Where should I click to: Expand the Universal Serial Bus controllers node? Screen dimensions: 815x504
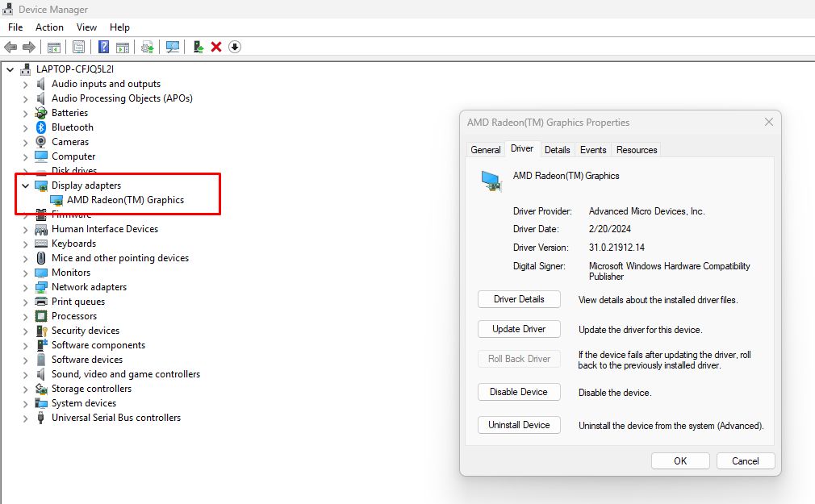26,418
